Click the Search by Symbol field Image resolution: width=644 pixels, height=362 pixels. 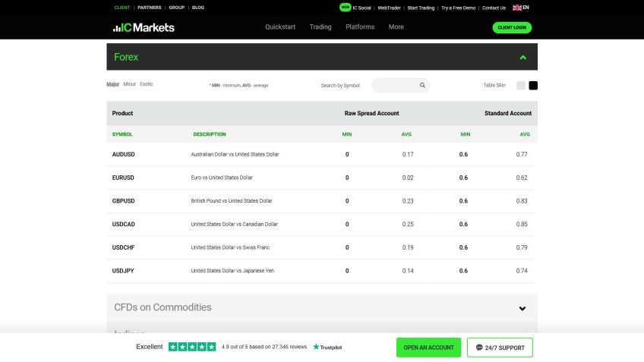click(x=395, y=85)
